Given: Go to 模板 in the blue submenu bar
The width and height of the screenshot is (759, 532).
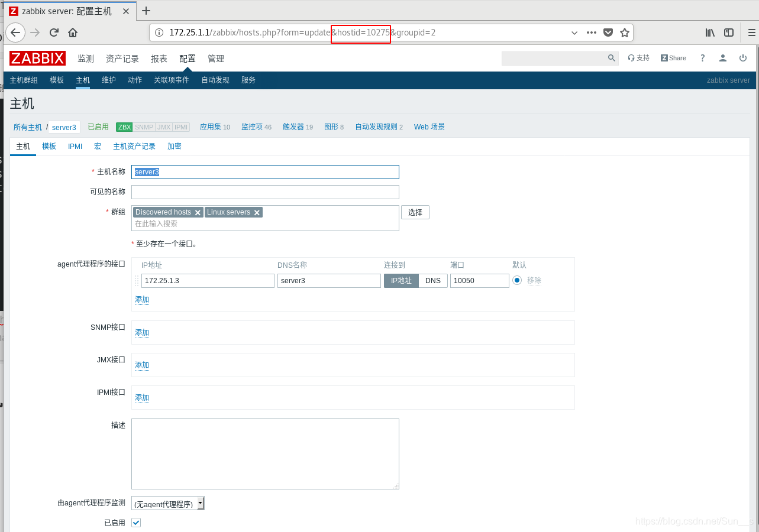Looking at the screenshot, I should pos(57,80).
